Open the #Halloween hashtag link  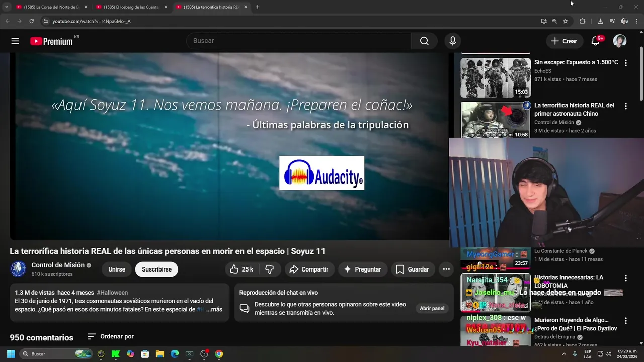click(112, 293)
